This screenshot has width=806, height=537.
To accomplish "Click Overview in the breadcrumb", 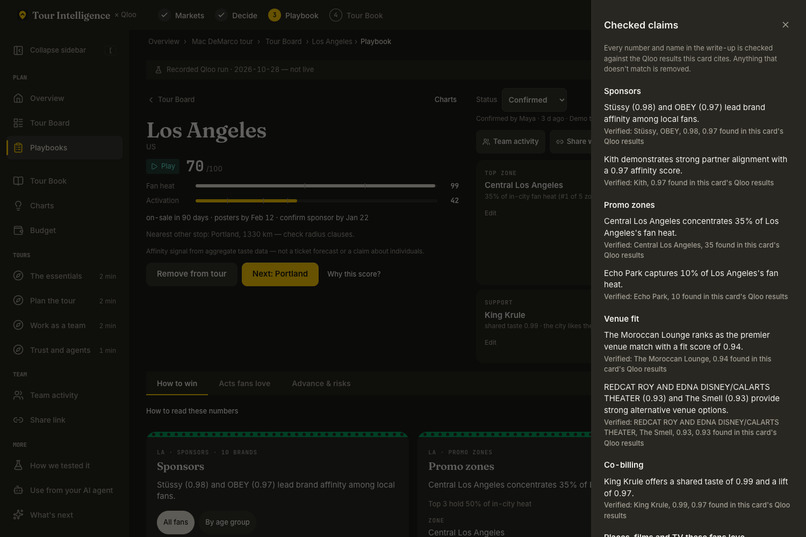I will [x=163, y=42].
